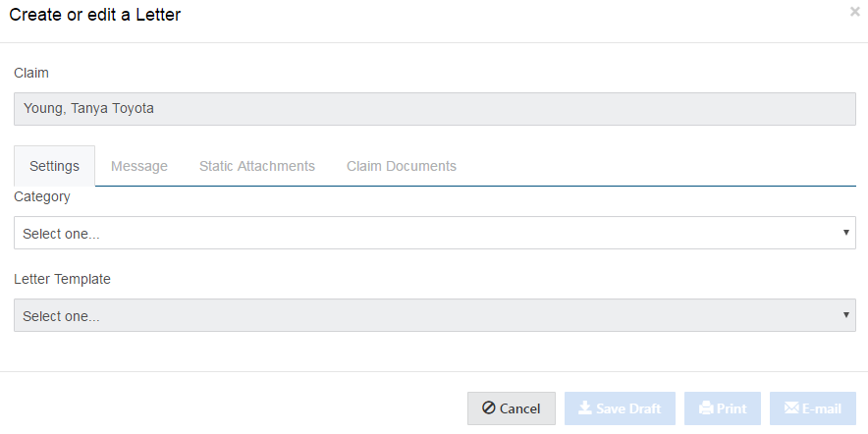The image size is (868, 434).
Task: Click the download icon on Save Draft
Action: 584,408
